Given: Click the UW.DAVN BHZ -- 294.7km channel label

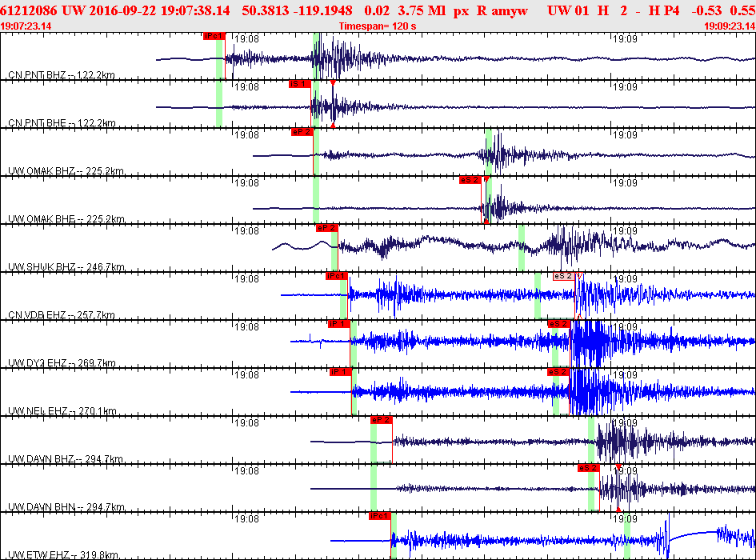Looking at the screenshot, I should coord(66,458).
